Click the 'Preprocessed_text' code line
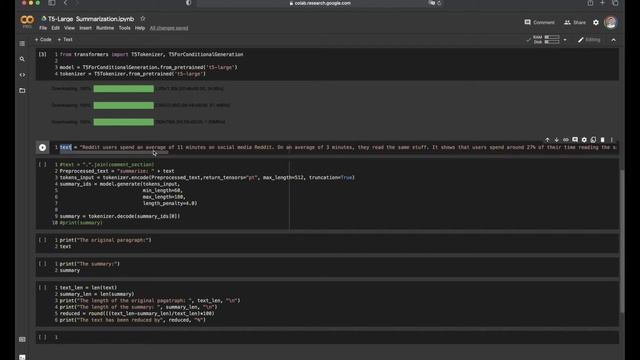 point(117,171)
